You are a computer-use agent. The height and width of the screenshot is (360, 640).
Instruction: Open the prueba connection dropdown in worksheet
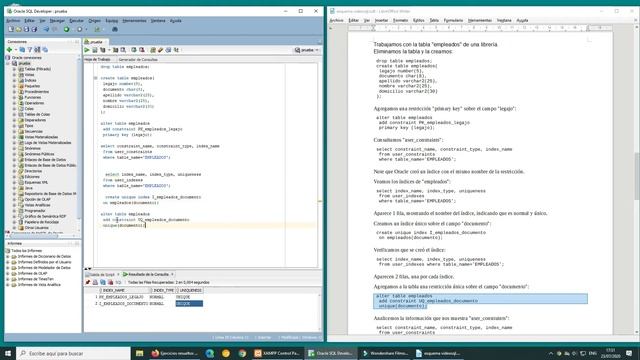point(307,50)
